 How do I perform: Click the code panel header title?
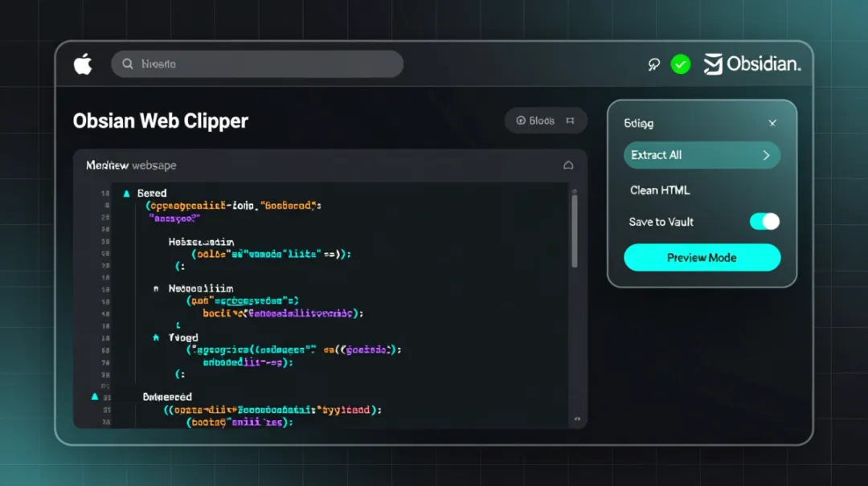[131, 165]
